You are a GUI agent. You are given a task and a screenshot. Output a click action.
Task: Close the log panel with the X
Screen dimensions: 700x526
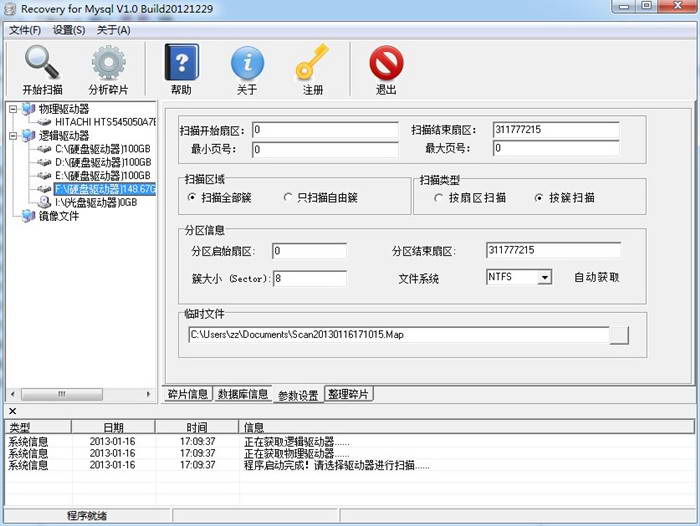pos(12,411)
